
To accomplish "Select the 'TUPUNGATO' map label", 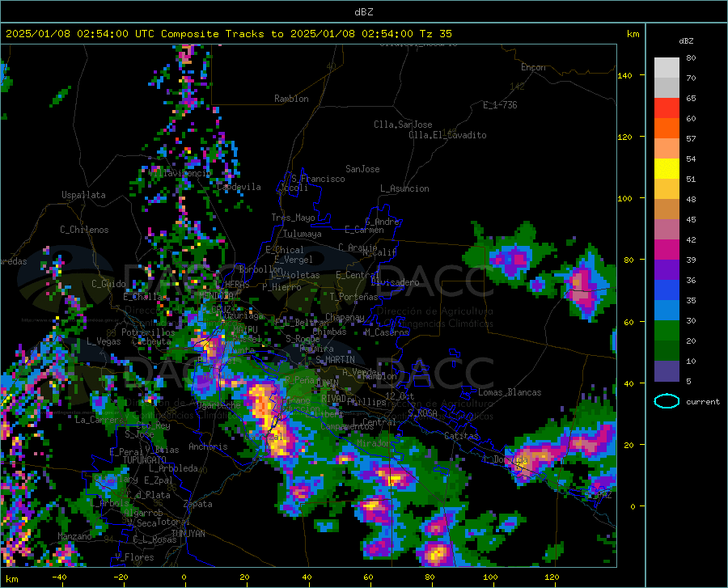I will click(x=145, y=459).
